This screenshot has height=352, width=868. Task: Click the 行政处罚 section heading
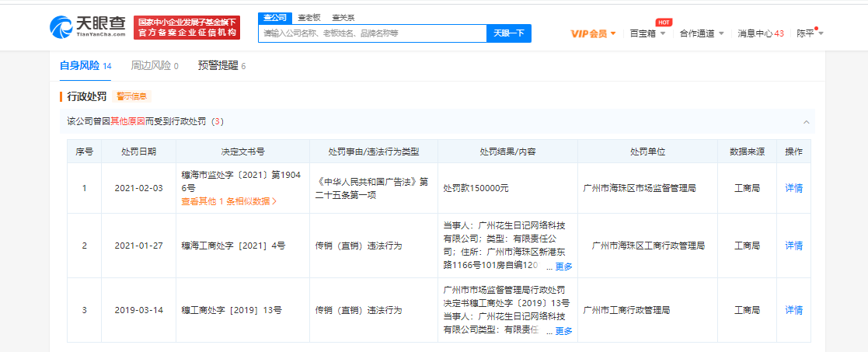[87, 96]
